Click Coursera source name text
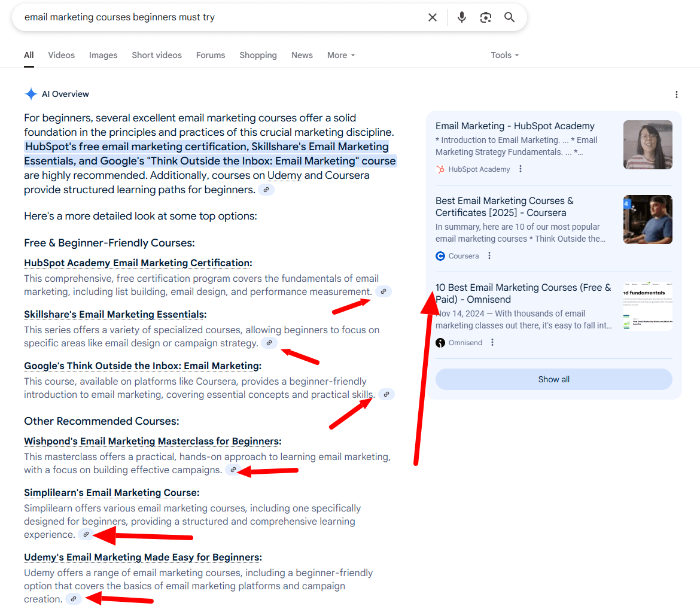Viewport: 700px width, 609px height. click(x=464, y=256)
